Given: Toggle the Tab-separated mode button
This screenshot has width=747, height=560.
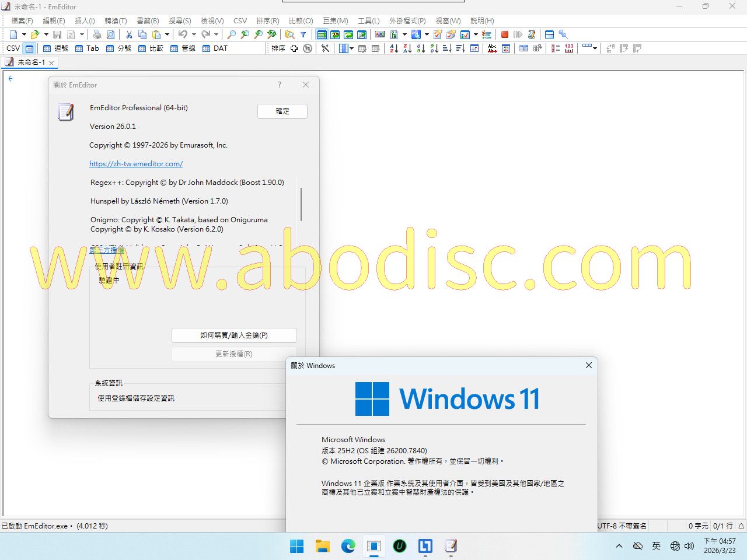Looking at the screenshot, I should point(88,48).
